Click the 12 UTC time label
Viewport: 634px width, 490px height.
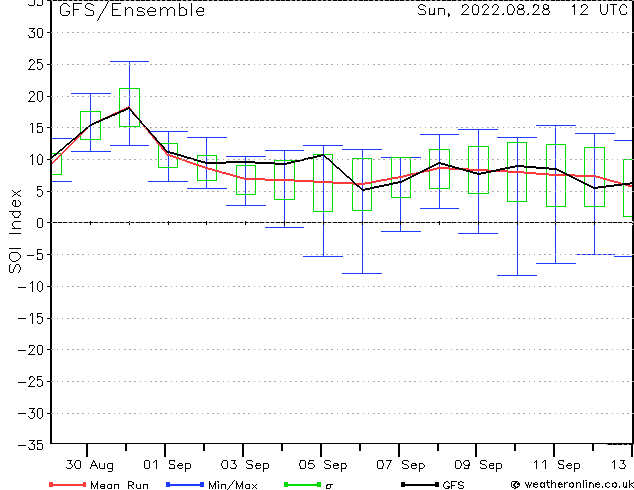coord(599,10)
